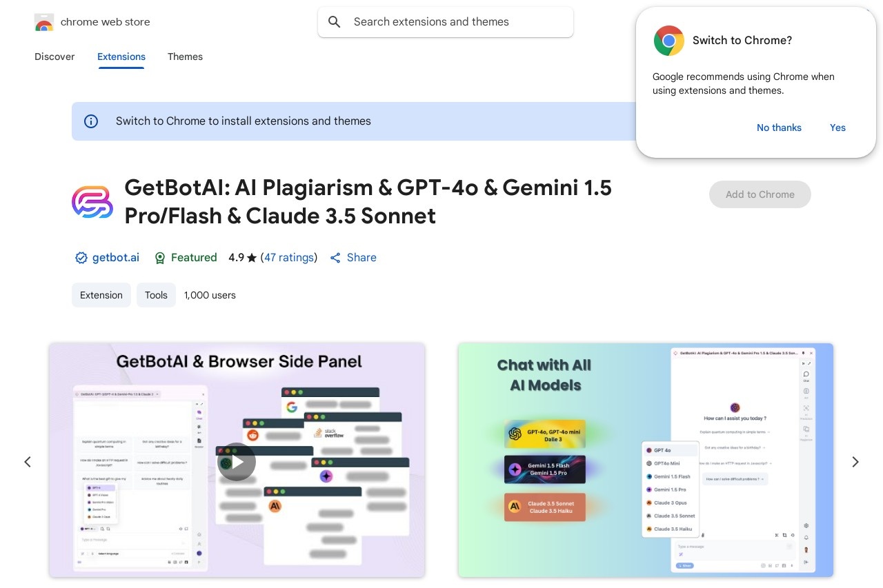883x588 pixels.
Task: Click the chrome web store title text
Action: click(105, 22)
